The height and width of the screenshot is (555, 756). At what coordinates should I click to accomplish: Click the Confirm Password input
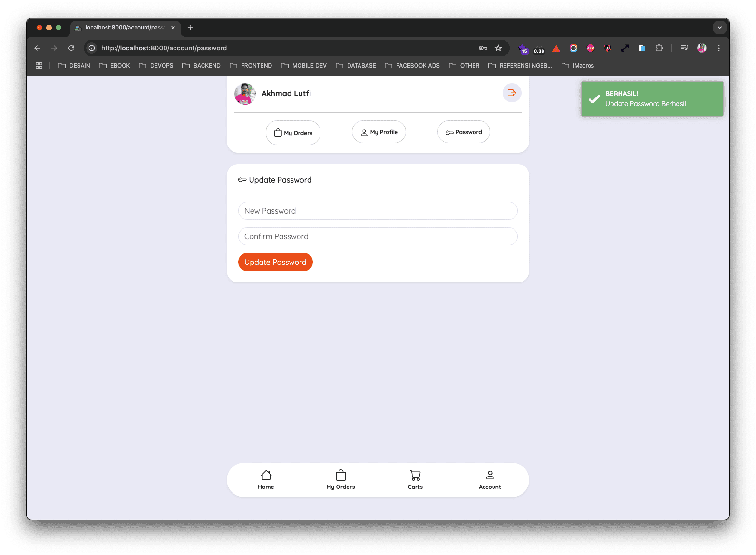click(378, 236)
